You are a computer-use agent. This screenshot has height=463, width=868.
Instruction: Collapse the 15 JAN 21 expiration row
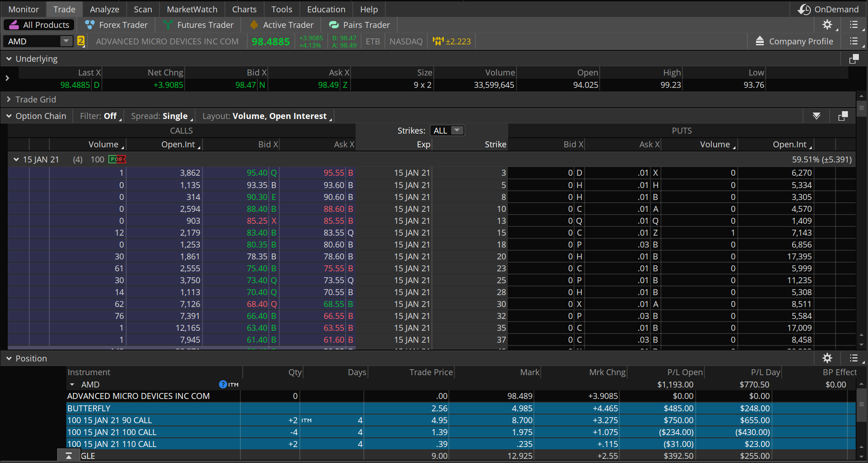pos(16,159)
